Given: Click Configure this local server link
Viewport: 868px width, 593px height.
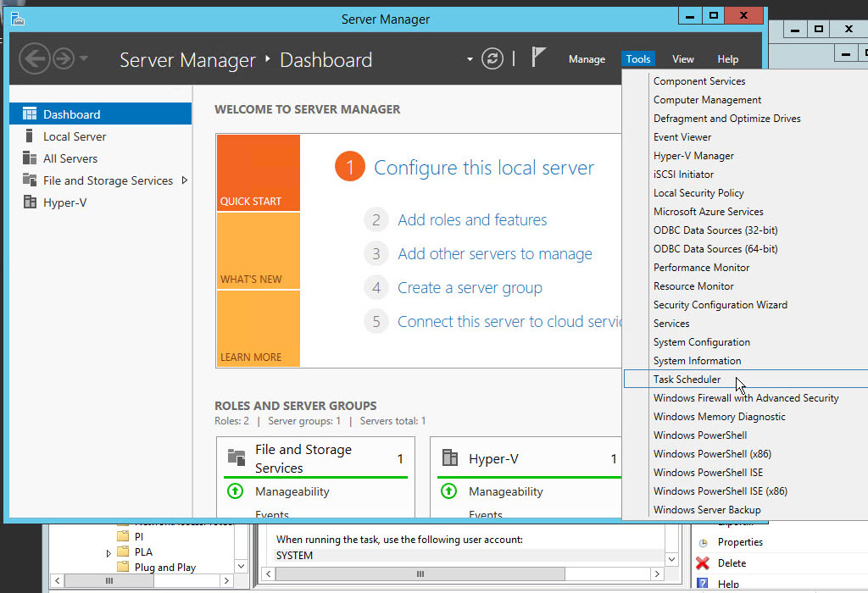Looking at the screenshot, I should [x=484, y=168].
